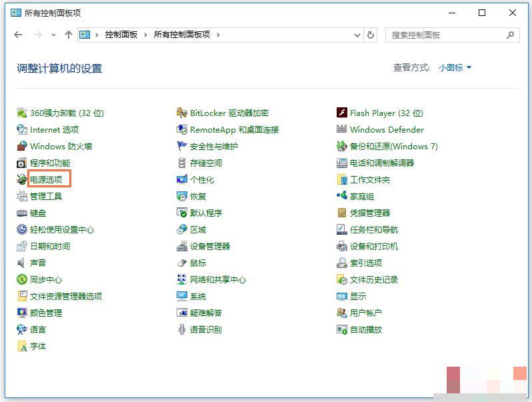
Task: Click the Flash Player (32 位) icon
Action: (342, 113)
